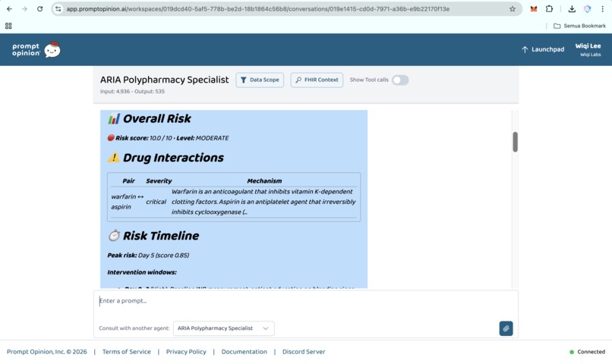Open the MetaMask fox extension

point(534,8)
